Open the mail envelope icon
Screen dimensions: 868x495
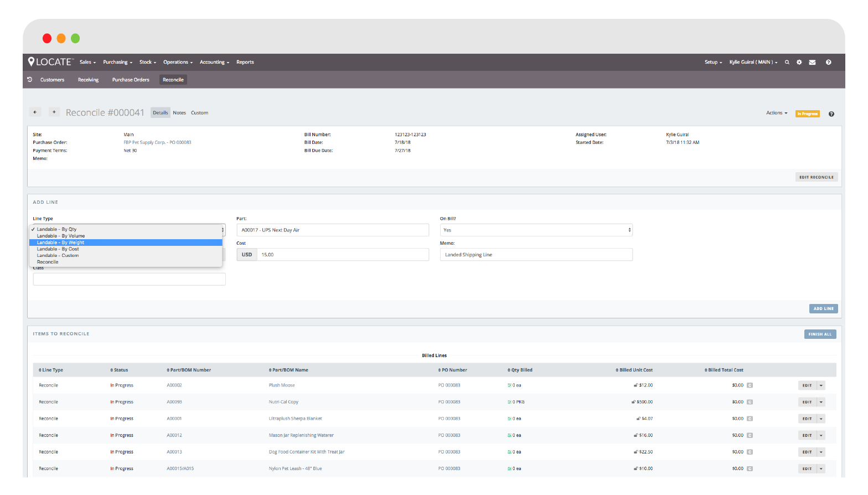812,62
